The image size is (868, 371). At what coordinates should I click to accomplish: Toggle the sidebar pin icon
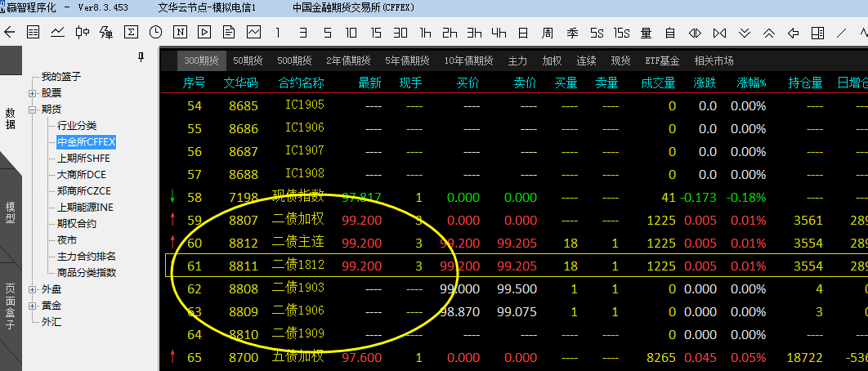(x=141, y=56)
